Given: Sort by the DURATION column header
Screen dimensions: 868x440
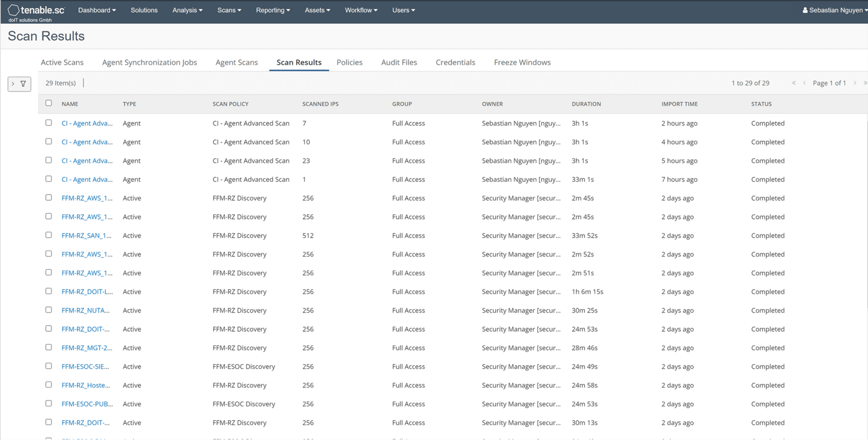Looking at the screenshot, I should click(586, 104).
